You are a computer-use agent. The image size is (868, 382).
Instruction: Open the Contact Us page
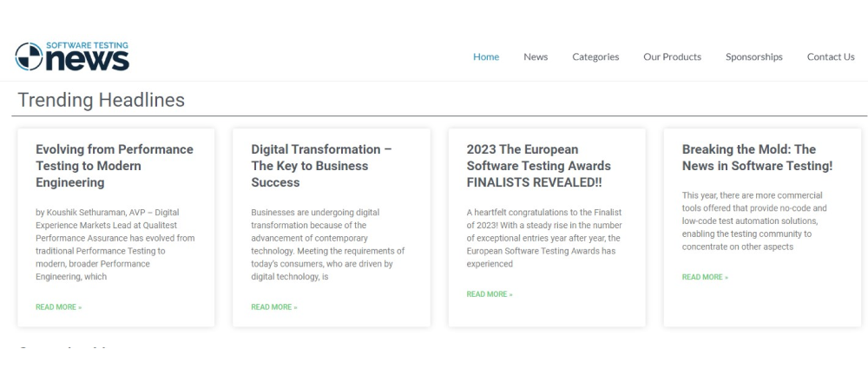[x=831, y=57]
